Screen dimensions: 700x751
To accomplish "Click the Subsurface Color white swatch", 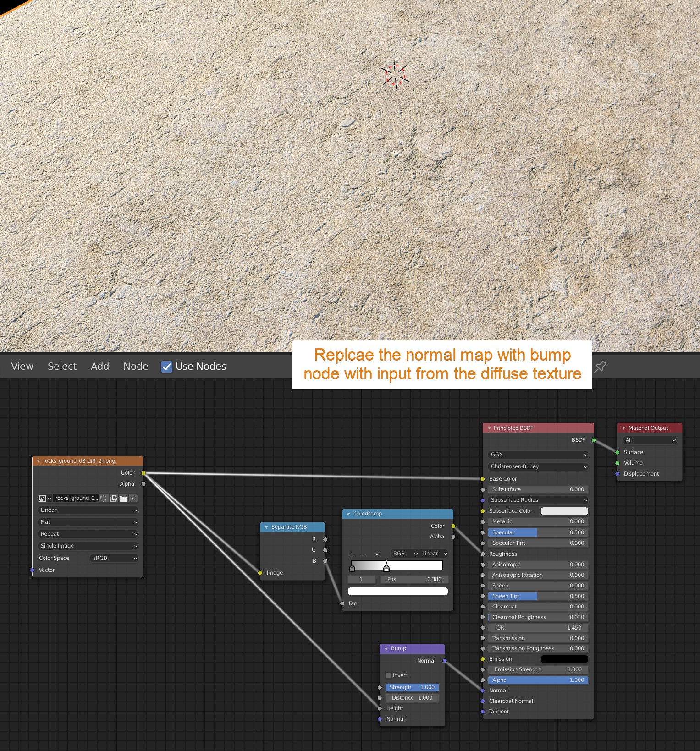I will click(564, 511).
